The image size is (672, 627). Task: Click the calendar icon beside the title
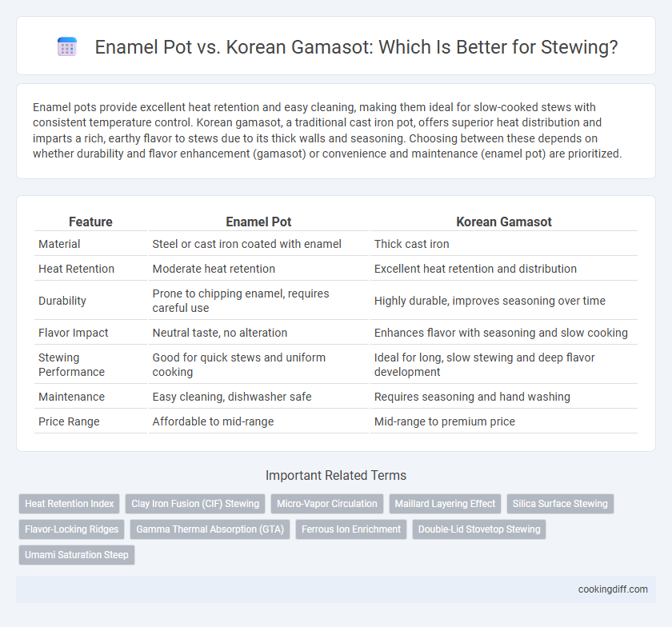[67, 46]
